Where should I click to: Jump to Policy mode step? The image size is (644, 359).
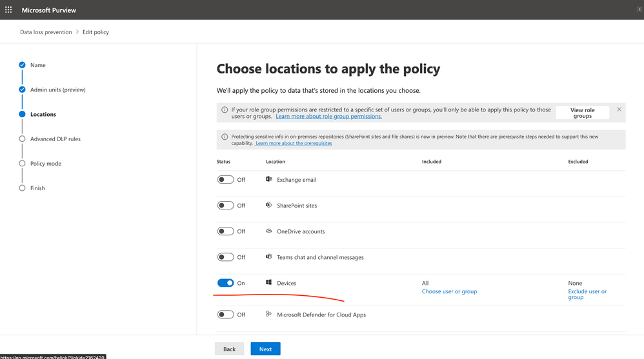coord(46,163)
